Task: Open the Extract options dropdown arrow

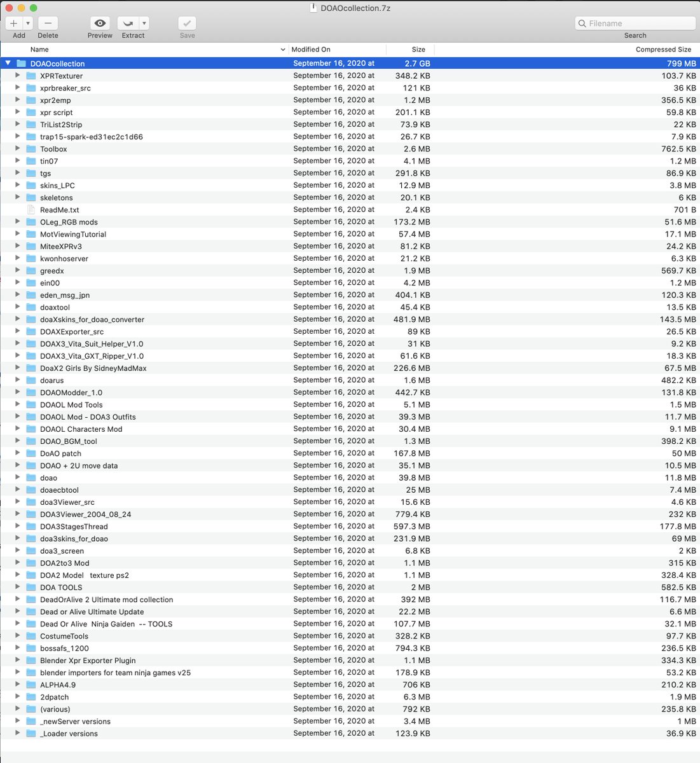Action: click(144, 24)
